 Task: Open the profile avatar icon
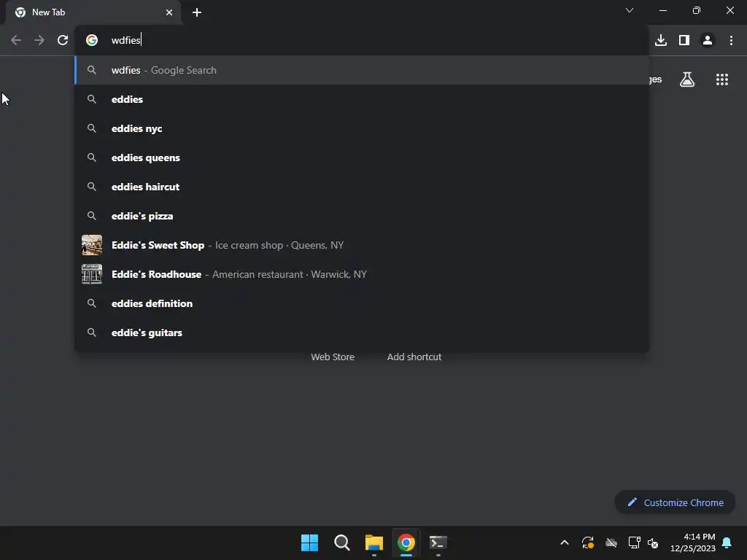pyautogui.click(x=708, y=41)
